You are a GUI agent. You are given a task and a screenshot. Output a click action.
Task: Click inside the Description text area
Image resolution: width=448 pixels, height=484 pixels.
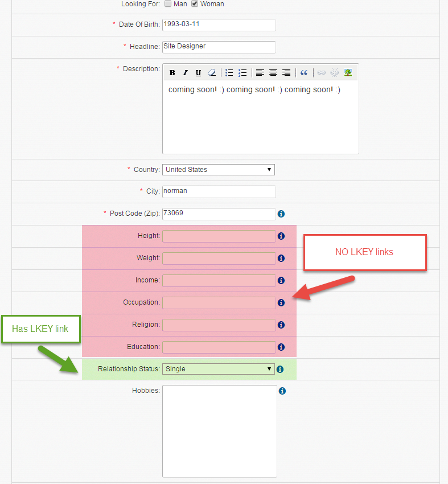click(x=260, y=117)
